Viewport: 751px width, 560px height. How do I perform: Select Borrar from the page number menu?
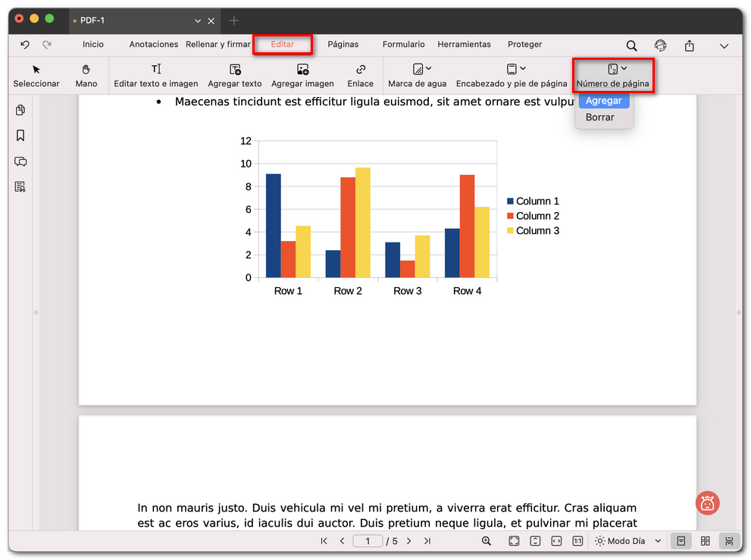pyautogui.click(x=600, y=117)
